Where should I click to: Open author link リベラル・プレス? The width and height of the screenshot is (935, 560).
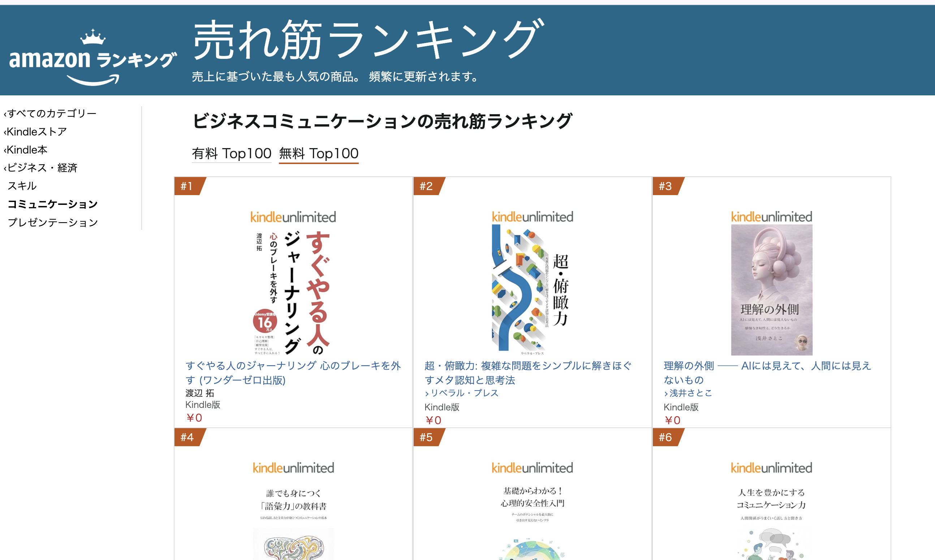(x=461, y=393)
